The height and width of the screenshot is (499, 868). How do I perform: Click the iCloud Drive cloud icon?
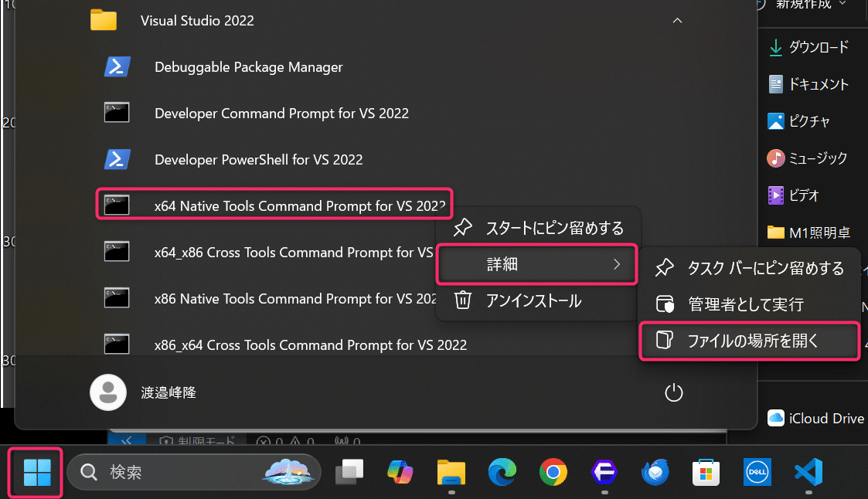tap(776, 418)
